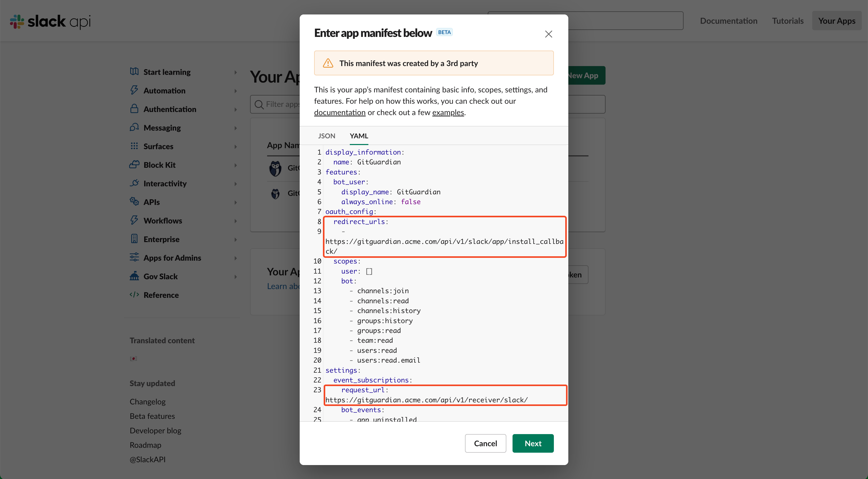This screenshot has width=868, height=479.
Task: Open the @SlackAPI link
Action: (148, 459)
